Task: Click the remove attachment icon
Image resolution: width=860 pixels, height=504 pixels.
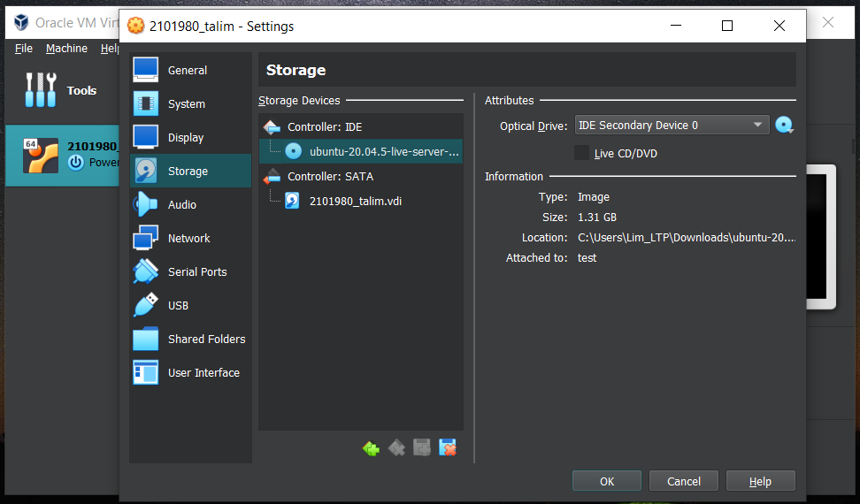Action: (448, 448)
